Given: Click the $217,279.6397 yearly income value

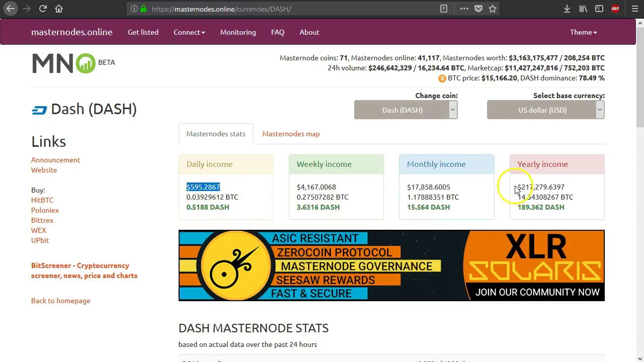Looking at the screenshot, I should pyautogui.click(x=541, y=187).
